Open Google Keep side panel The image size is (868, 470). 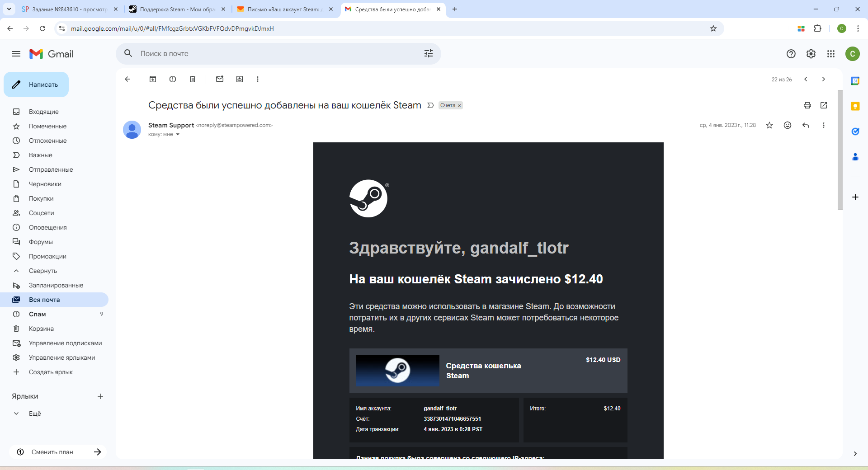pos(855,106)
